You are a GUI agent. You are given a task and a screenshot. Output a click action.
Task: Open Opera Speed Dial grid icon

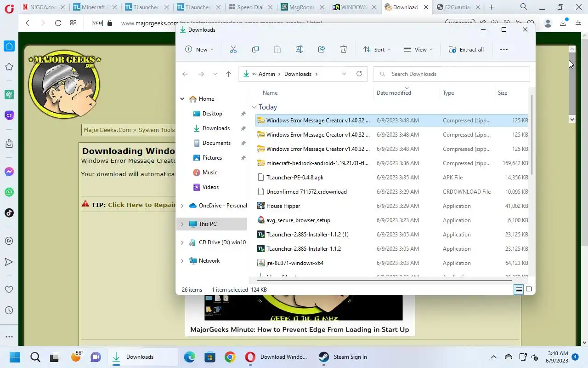73,23
